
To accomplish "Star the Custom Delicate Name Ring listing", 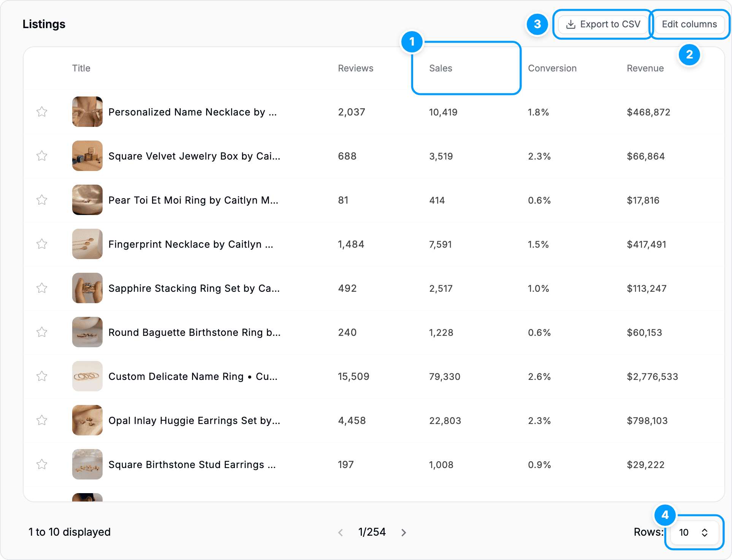I will 42,376.
